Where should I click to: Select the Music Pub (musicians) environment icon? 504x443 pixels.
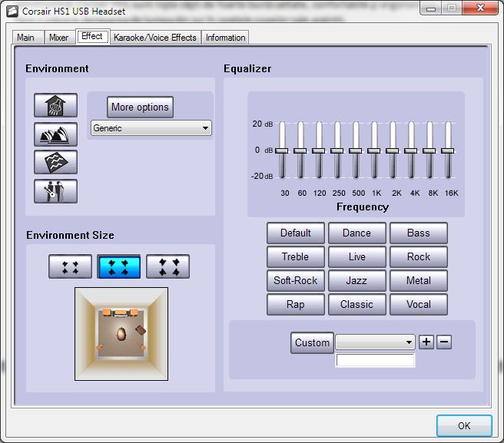(55, 190)
